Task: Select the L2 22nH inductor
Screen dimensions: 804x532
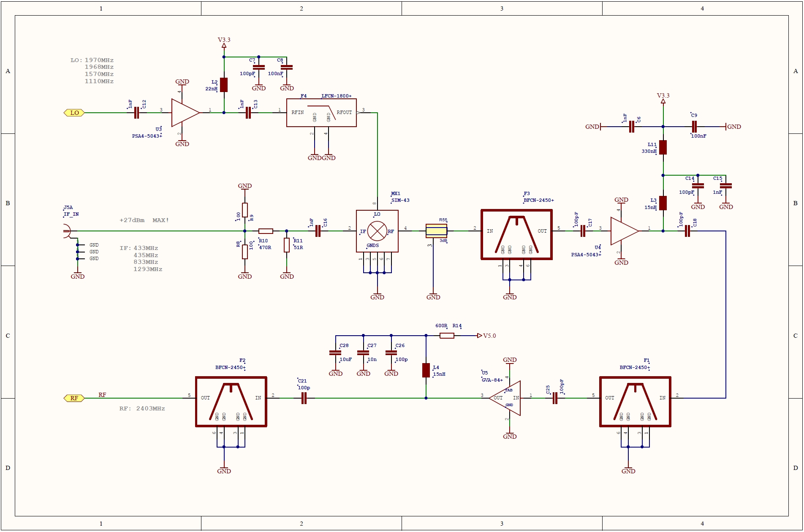Action: coord(224,85)
